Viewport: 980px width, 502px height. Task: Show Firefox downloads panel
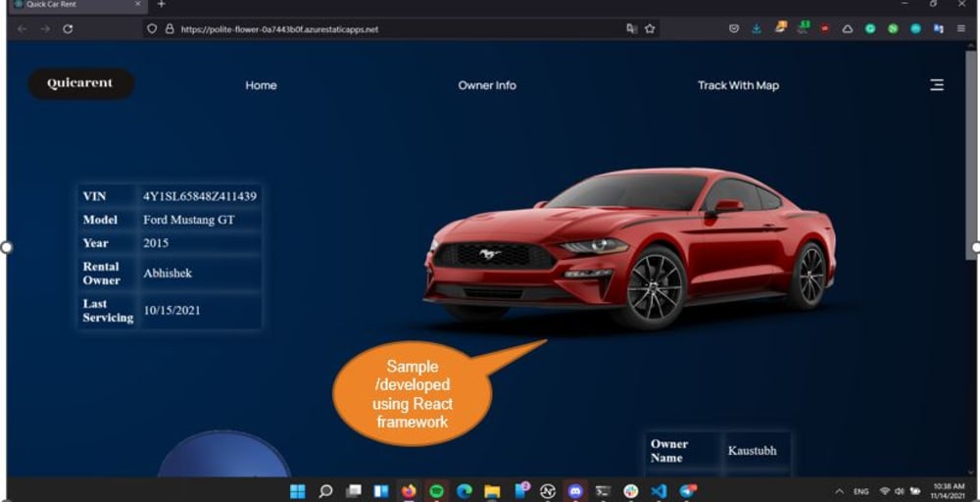[757, 28]
